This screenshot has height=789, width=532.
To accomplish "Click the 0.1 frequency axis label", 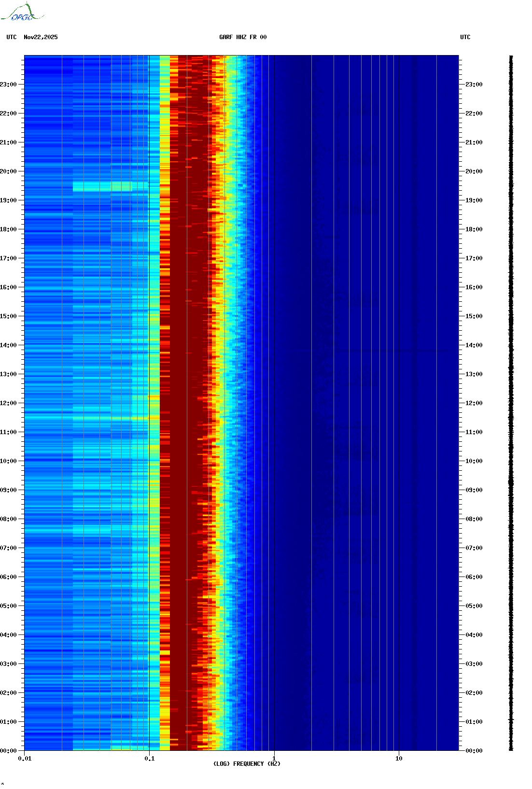I will tap(149, 759).
